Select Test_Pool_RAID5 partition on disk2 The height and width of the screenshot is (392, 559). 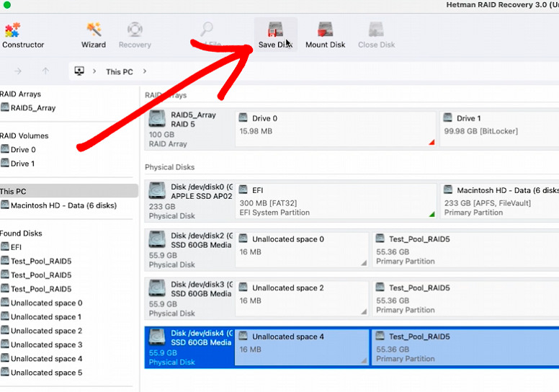(x=465, y=249)
